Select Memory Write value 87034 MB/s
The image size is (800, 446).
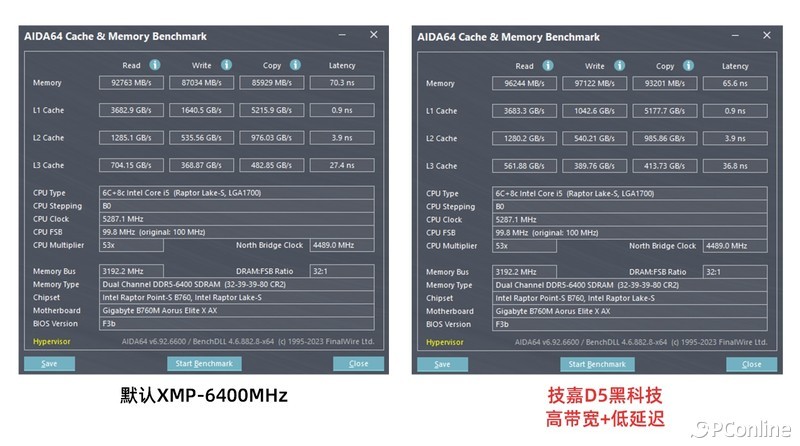(202, 83)
